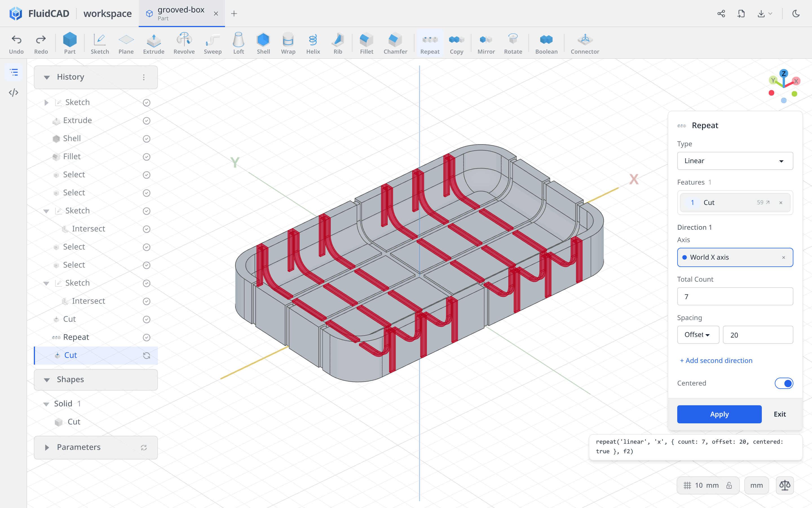812x508 pixels.
Task: Click the Total Count input field
Action: 735,296
